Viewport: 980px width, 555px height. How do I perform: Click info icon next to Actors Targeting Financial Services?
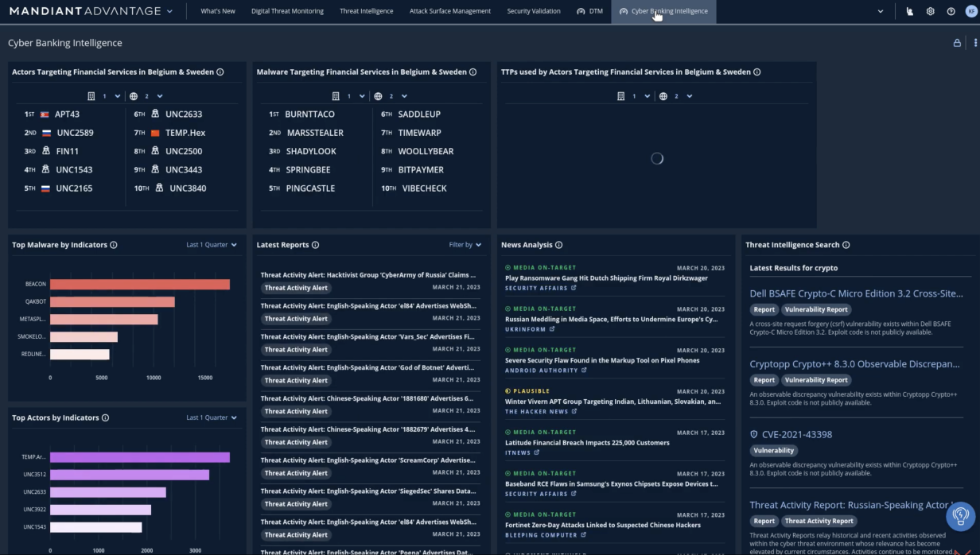(x=220, y=72)
